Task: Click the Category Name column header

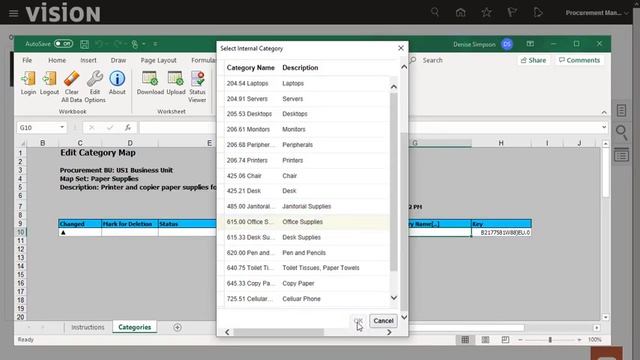Action: click(x=251, y=68)
